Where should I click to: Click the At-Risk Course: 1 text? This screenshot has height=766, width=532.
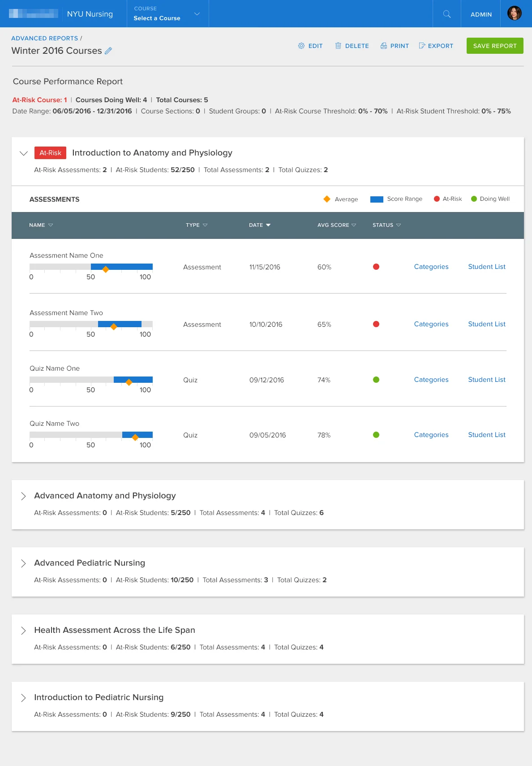point(39,100)
